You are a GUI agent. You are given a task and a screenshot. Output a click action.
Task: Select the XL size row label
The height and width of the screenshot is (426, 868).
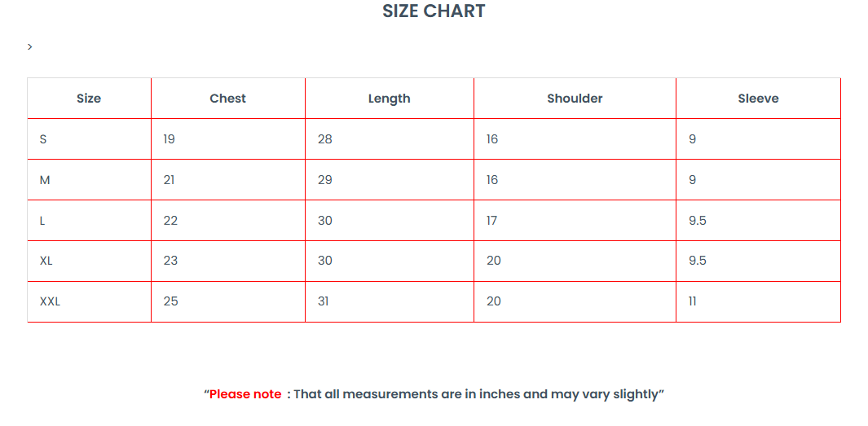pyautogui.click(x=46, y=261)
